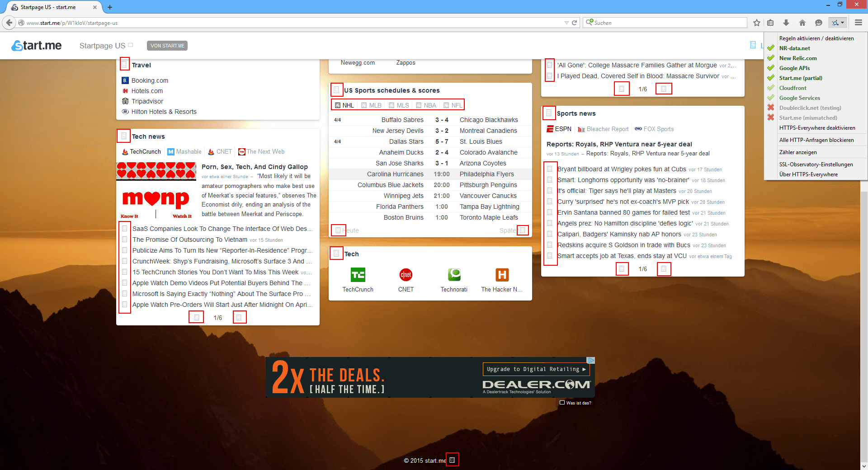
Task: Switch to The Next Web tab in Tech news
Action: [261, 152]
